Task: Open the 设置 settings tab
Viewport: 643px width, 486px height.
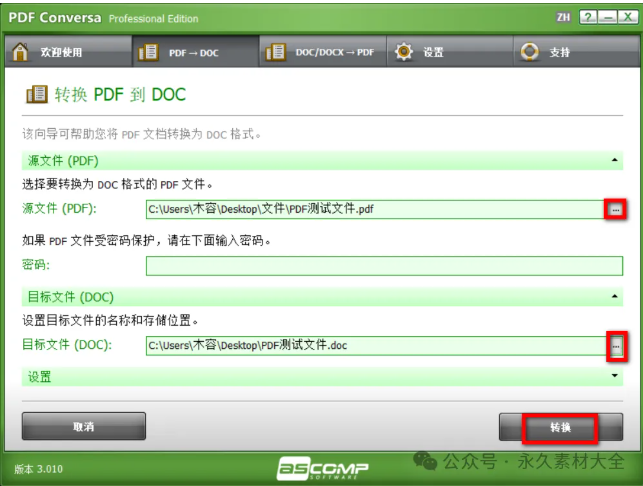Action: click(450, 51)
